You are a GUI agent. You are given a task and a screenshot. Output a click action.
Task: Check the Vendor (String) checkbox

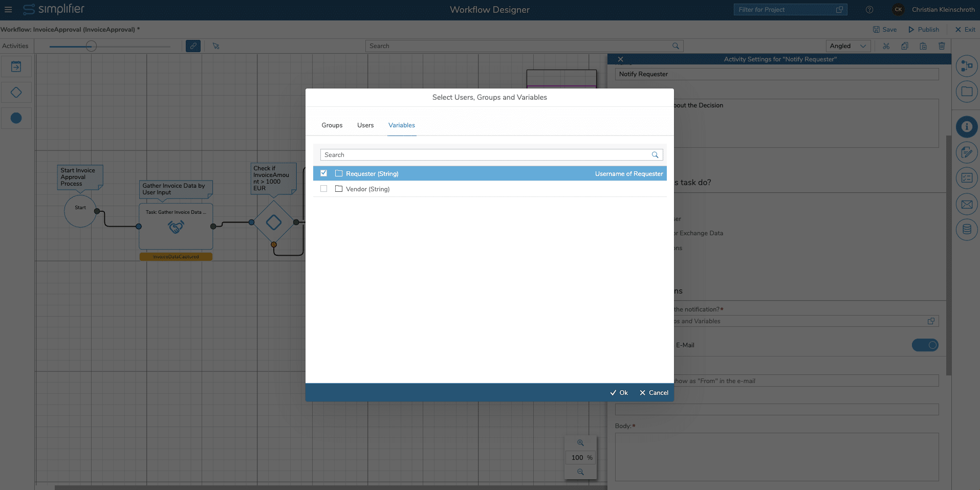pyautogui.click(x=324, y=189)
